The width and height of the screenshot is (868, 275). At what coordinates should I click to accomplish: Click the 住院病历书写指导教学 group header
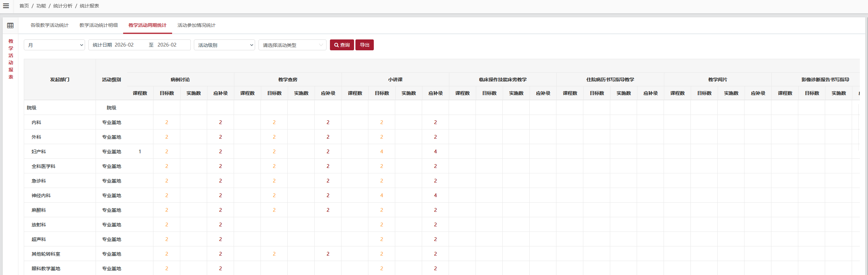click(x=610, y=80)
